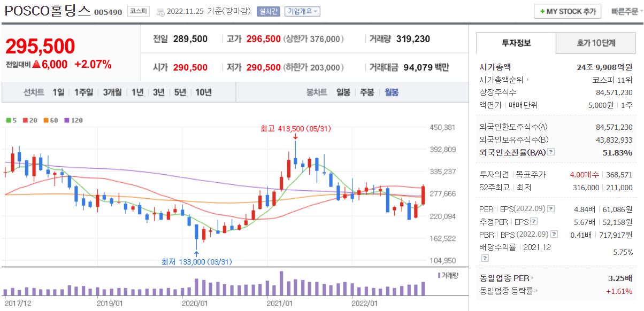Click the latest red candlestick on the chart

pyautogui.click(x=423, y=195)
